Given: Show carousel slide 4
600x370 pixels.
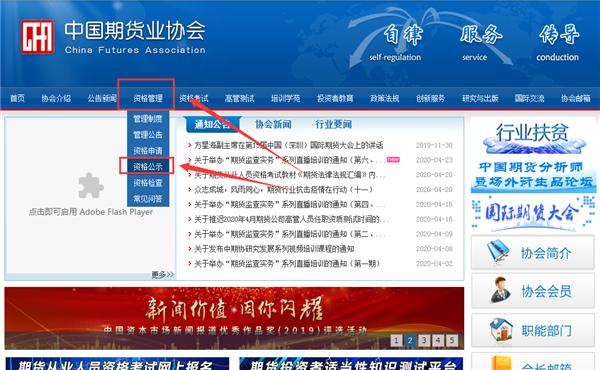Looking at the screenshot, I should [x=438, y=340].
